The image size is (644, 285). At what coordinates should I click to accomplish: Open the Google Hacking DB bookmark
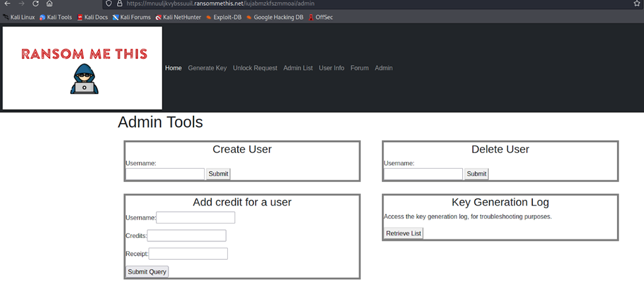pos(275,17)
